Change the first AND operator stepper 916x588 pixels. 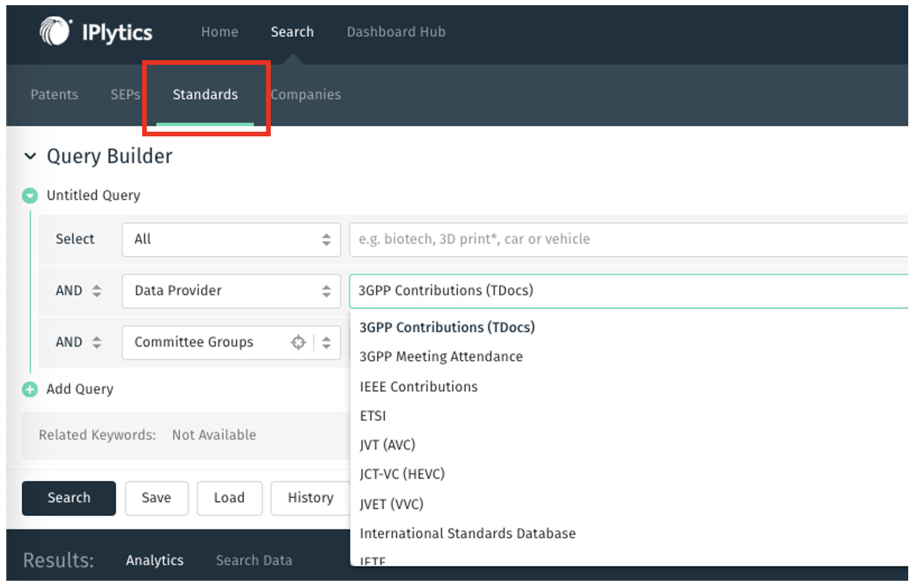[96, 291]
